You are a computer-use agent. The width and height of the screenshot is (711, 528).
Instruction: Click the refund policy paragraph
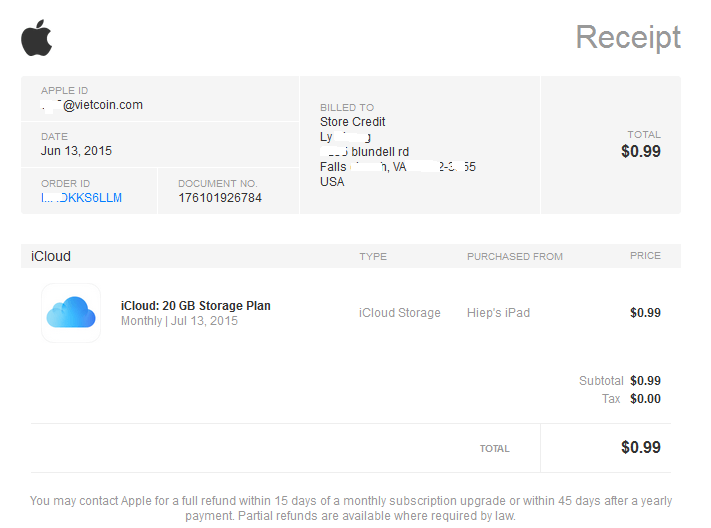(351, 508)
